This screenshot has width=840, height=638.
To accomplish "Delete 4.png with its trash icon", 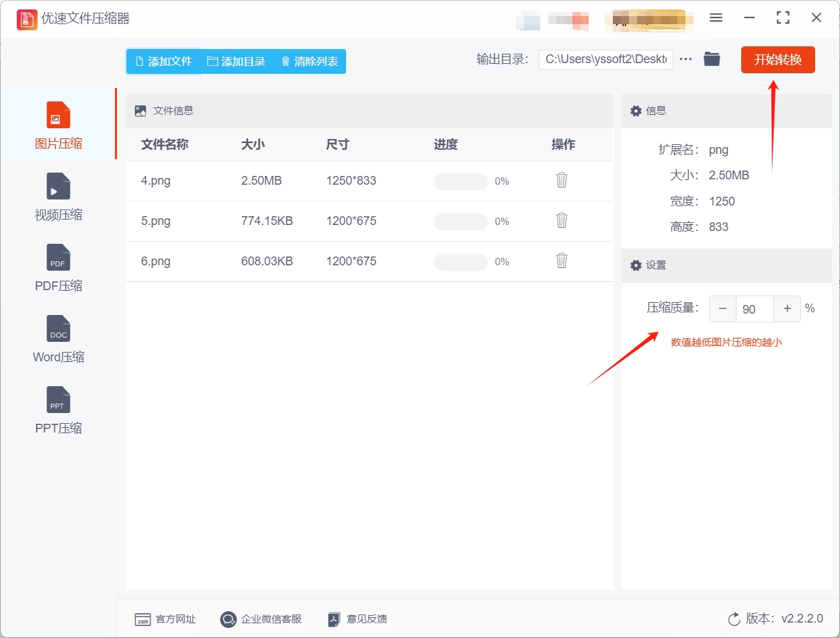I will coord(562,180).
